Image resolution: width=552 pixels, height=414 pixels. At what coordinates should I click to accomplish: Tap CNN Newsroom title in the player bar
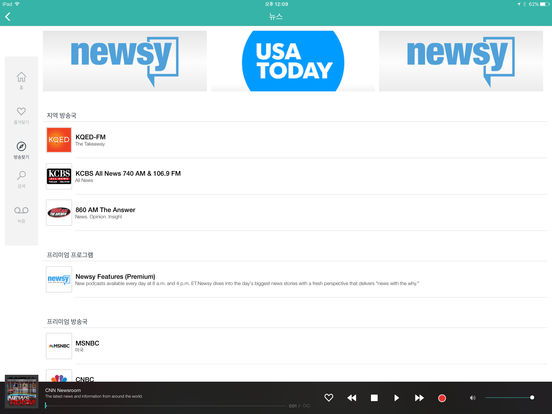click(x=63, y=390)
